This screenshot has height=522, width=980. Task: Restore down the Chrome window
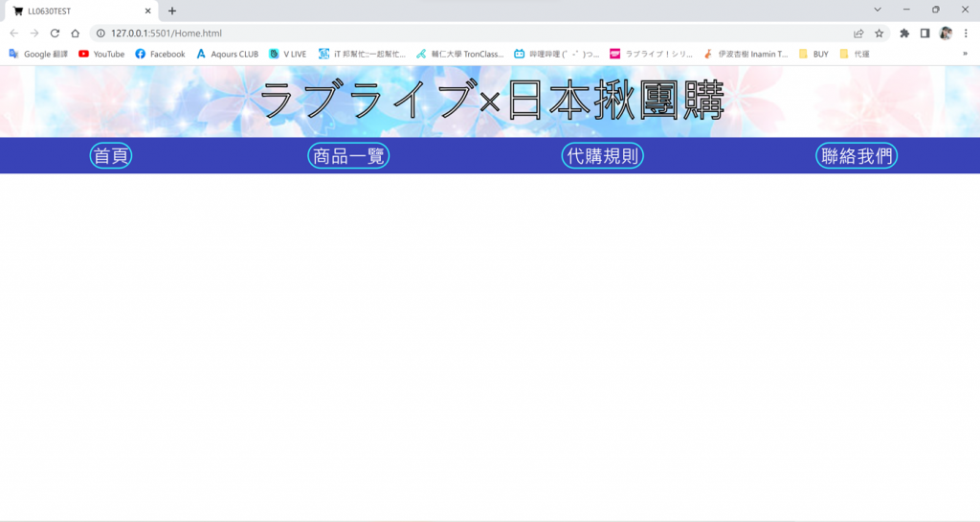coord(936,10)
